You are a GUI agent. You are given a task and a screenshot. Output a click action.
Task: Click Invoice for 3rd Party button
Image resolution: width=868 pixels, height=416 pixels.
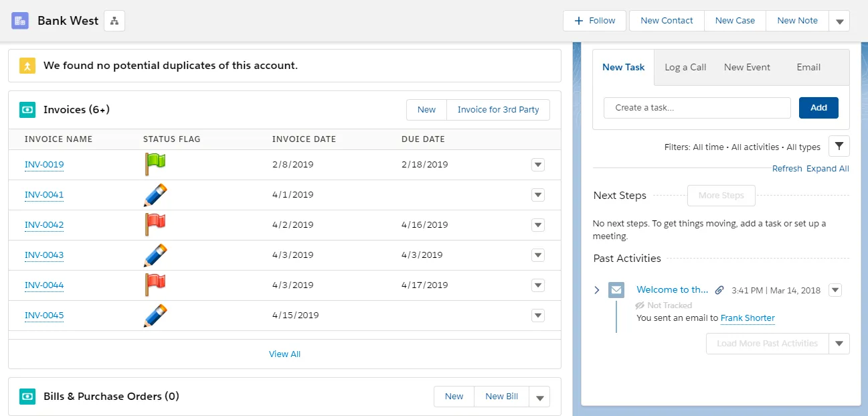point(498,110)
